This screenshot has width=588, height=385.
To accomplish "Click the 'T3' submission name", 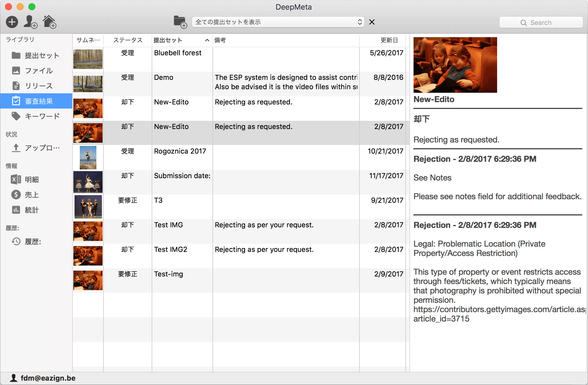I will (158, 200).
